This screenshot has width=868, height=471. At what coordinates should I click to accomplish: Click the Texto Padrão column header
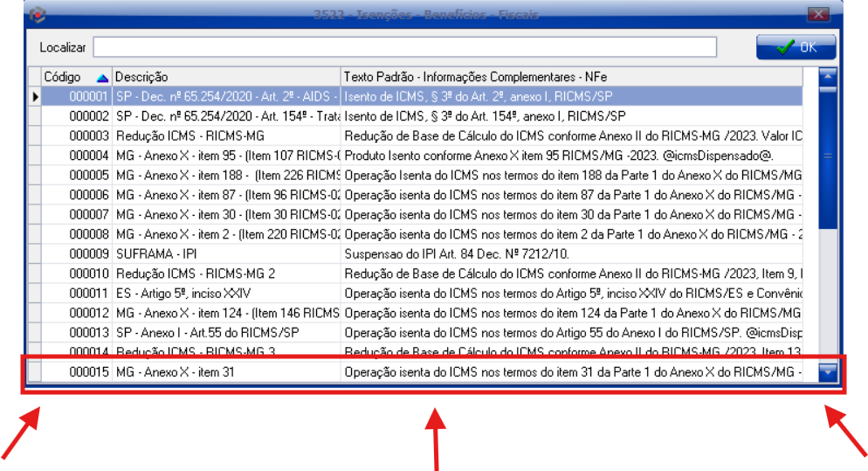[x=576, y=78]
